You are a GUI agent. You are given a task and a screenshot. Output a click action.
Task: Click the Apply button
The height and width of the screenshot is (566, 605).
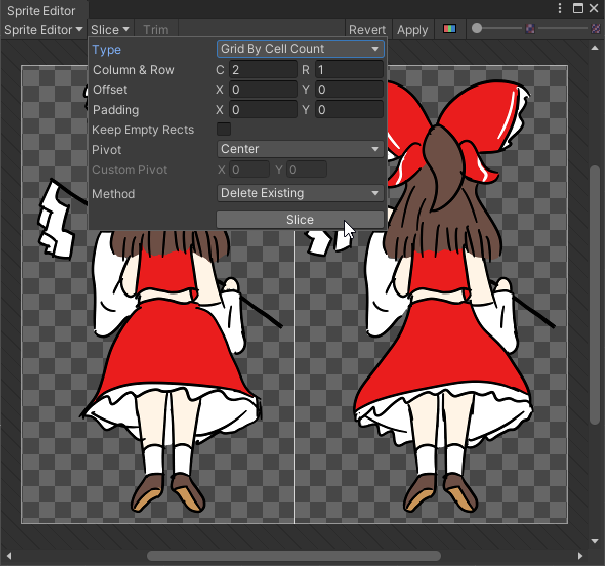(412, 30)
